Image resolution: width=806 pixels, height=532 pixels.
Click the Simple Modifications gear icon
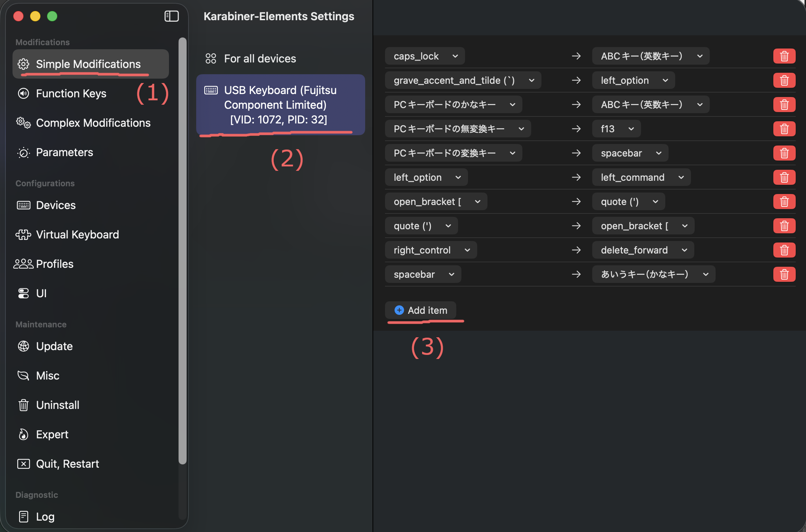[x=24, y=64]
